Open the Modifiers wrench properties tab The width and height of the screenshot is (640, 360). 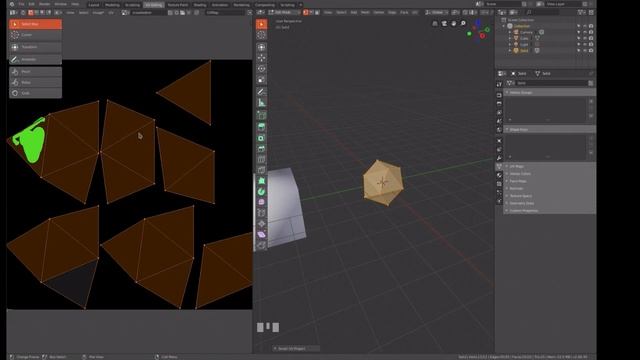tap(499, 158)
